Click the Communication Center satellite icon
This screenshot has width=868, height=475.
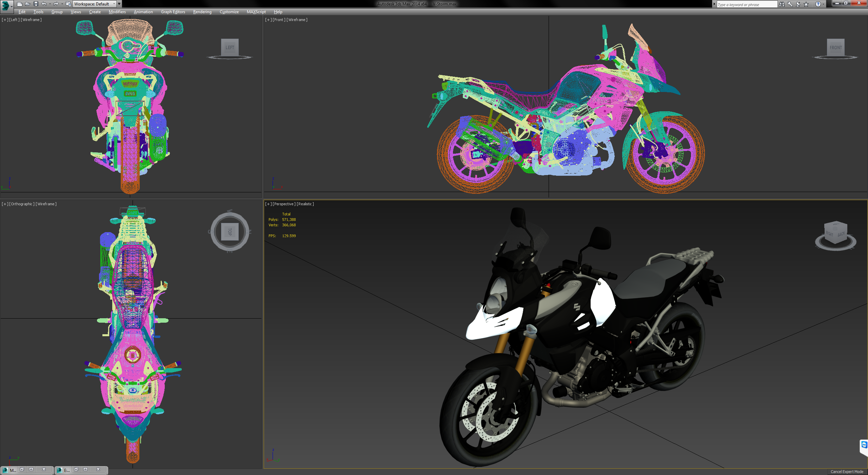point(798,4)
